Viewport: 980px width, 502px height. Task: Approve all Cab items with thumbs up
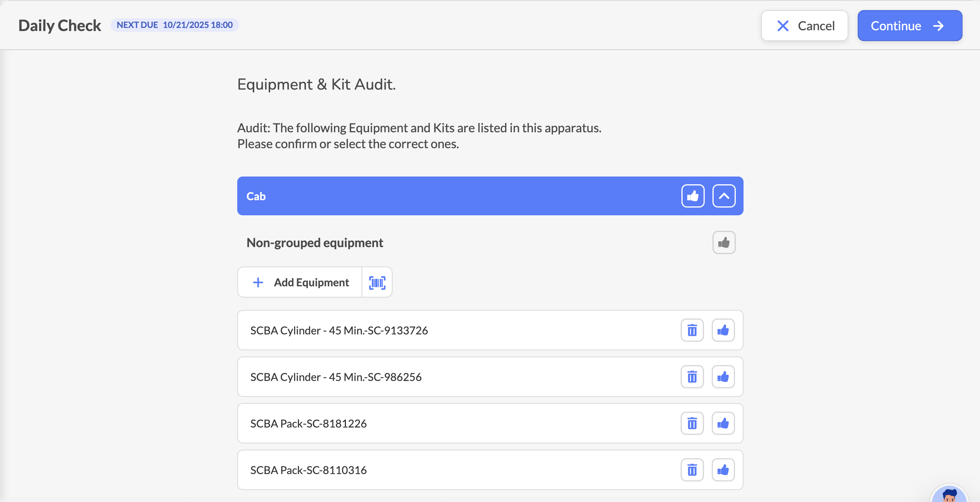click(693, 196)
